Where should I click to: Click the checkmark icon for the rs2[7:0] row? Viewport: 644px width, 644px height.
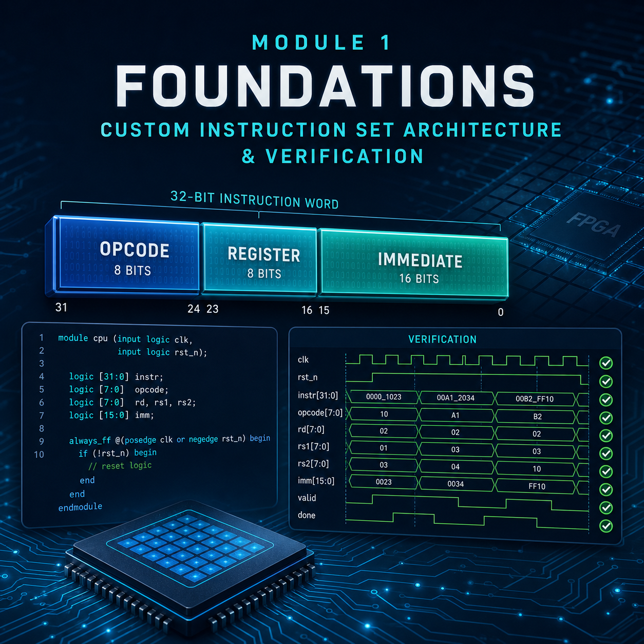click(606, 471)
